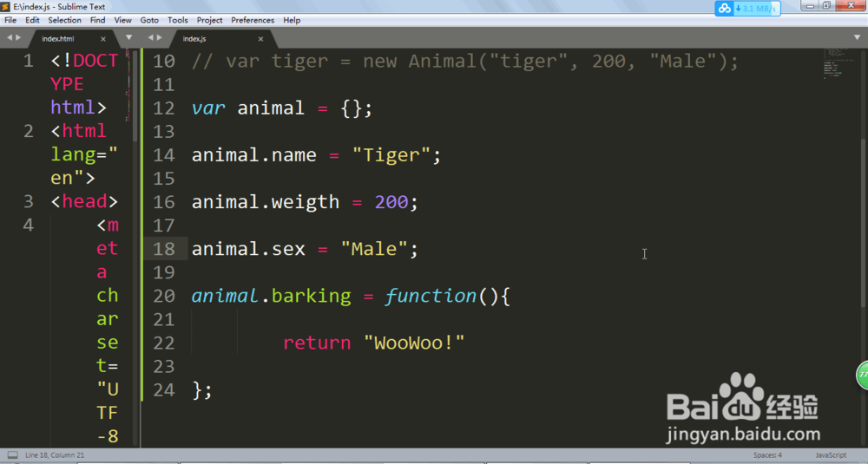868x464 pixels.
Task: Click the number 200 on line 16
Action: 391,202
